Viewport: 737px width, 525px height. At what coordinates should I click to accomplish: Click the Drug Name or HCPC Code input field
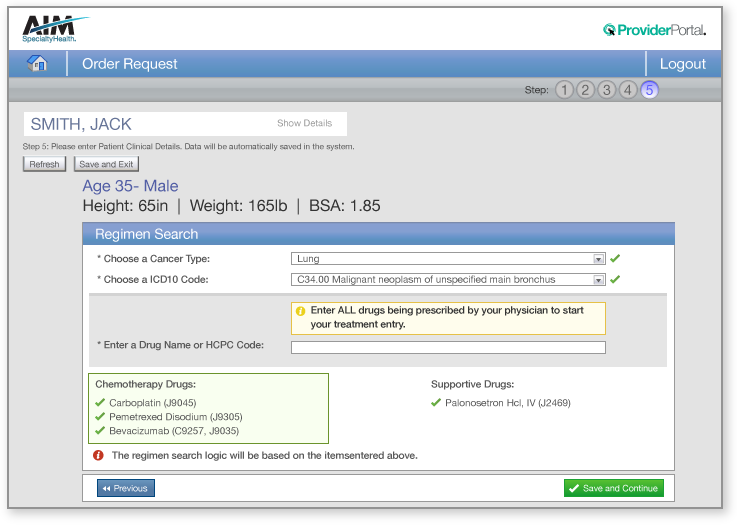point(448,347)
